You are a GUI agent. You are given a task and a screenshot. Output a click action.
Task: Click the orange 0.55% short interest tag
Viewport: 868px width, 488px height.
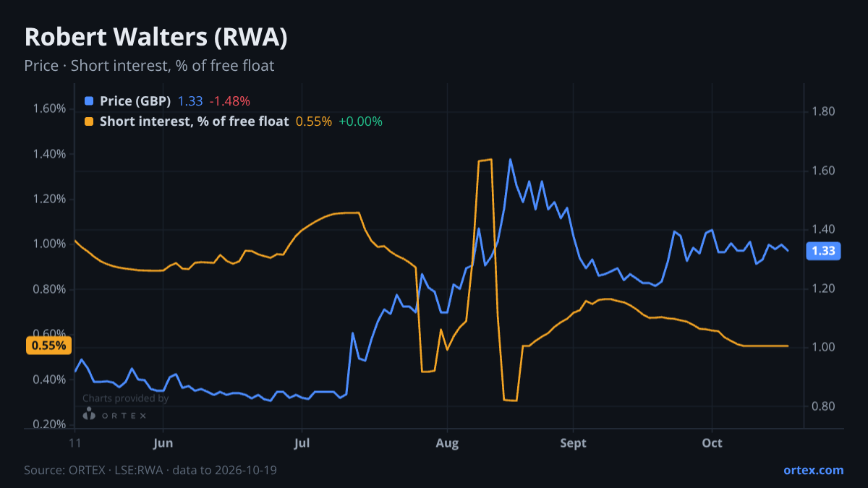tap(48, 346)
